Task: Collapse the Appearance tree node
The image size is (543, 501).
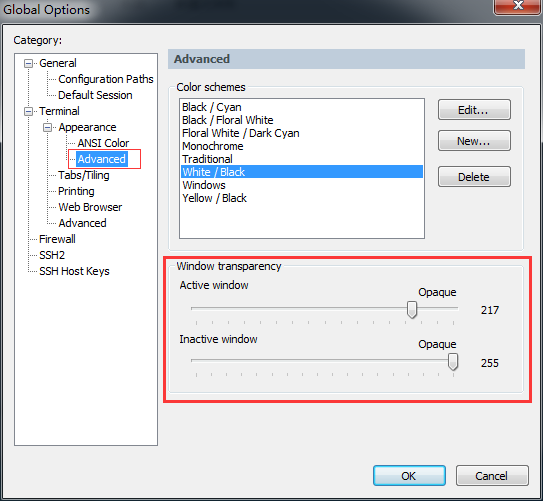Action: 47,127
